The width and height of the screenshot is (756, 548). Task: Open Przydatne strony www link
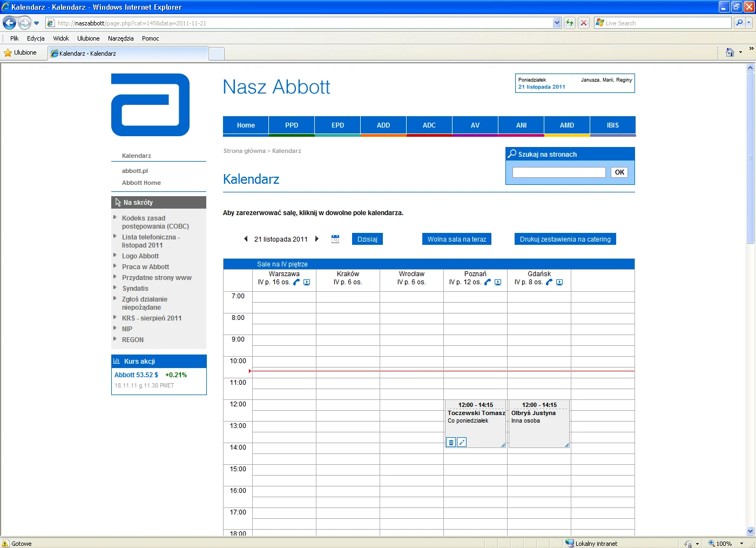(157, 278)
